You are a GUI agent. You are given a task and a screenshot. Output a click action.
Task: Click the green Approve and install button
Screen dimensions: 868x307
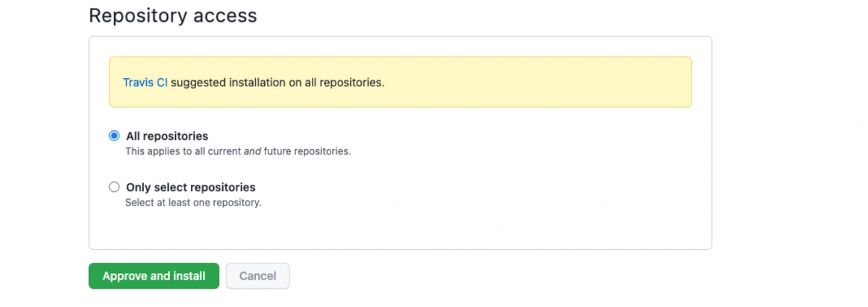[154, 276]
